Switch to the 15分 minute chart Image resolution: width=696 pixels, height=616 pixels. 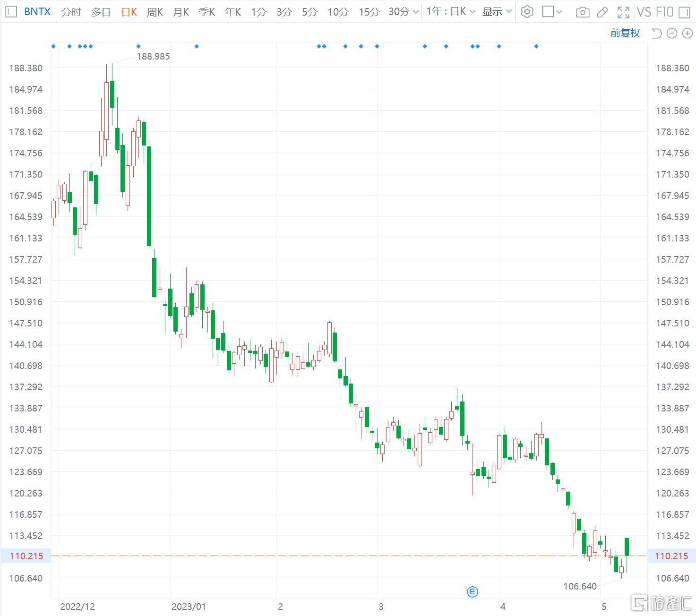[369, 12]
